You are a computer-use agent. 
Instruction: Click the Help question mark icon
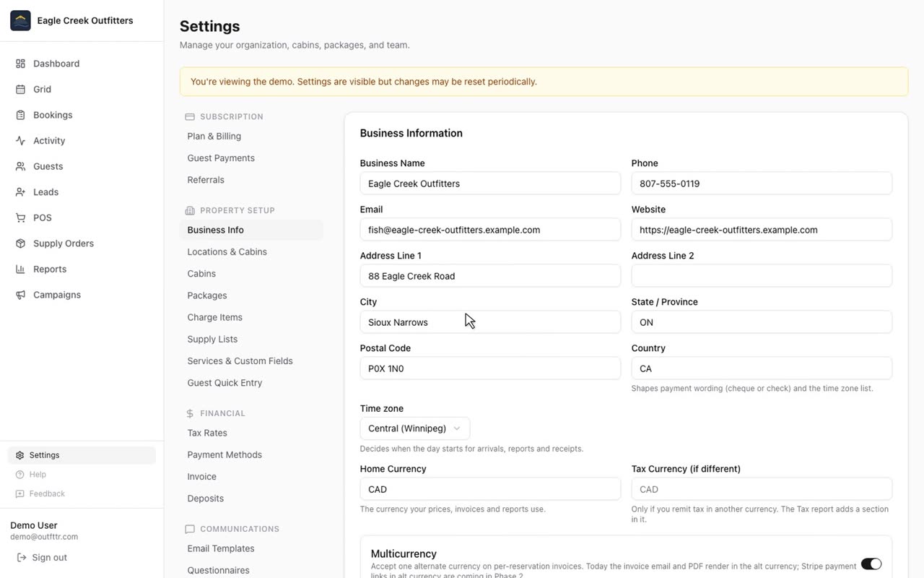20,475
